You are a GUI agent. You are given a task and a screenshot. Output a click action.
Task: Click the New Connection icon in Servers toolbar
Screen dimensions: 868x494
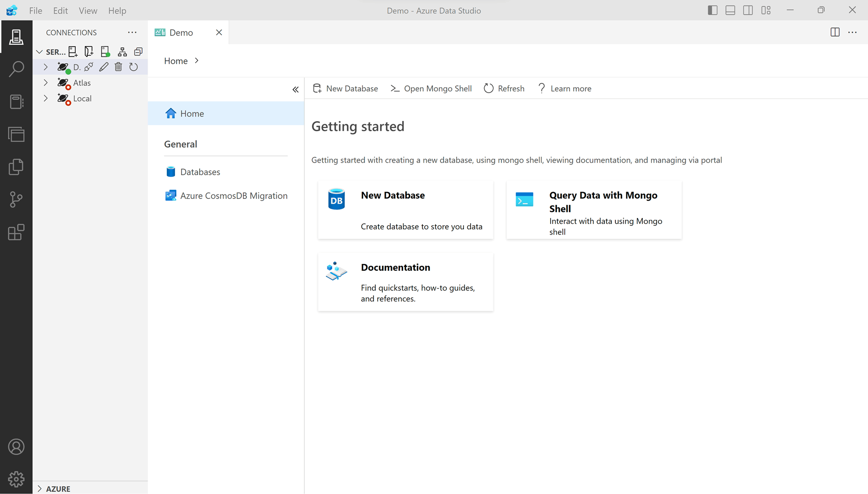[x=73, y=52]
